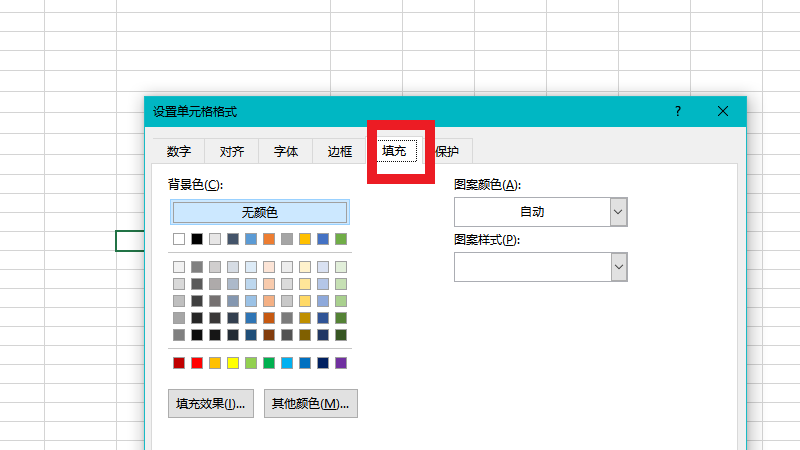Click the 背景色(C): label

195,185
